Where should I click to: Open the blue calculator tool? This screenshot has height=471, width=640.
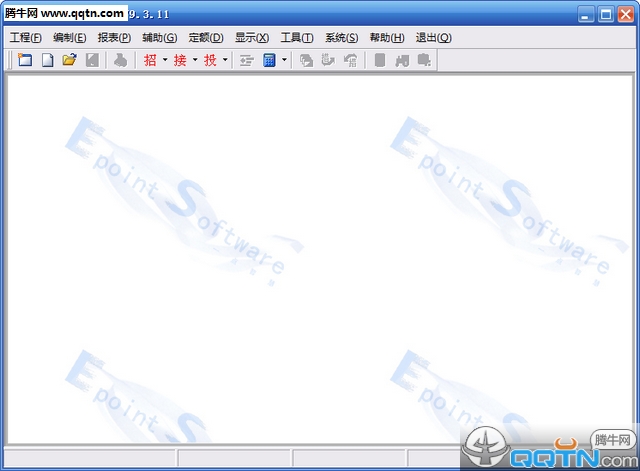point(269,60)
